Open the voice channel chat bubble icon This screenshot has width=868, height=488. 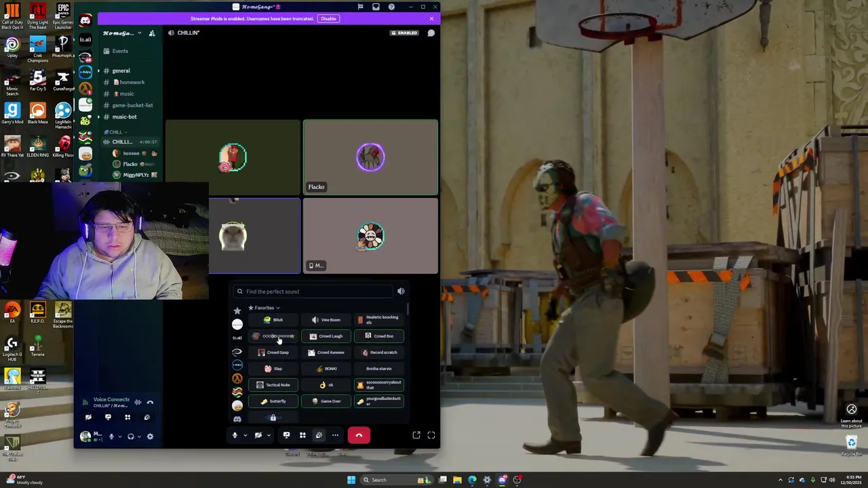pyautogui.click(x=431, y=33)
